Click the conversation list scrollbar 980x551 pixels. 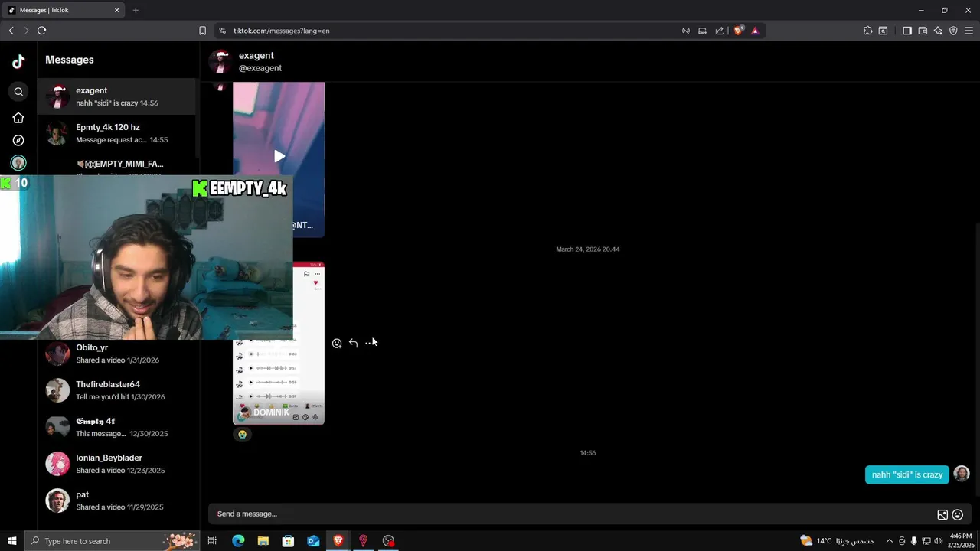pyautogui.click(x=198, y=119)
